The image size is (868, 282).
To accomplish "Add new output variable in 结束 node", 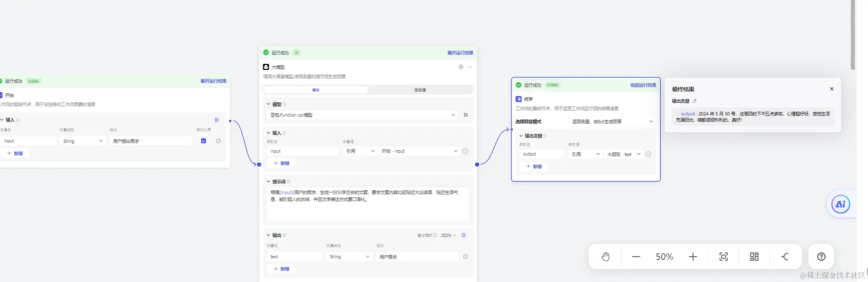I will pyautogui.click(x=534, y=167).
